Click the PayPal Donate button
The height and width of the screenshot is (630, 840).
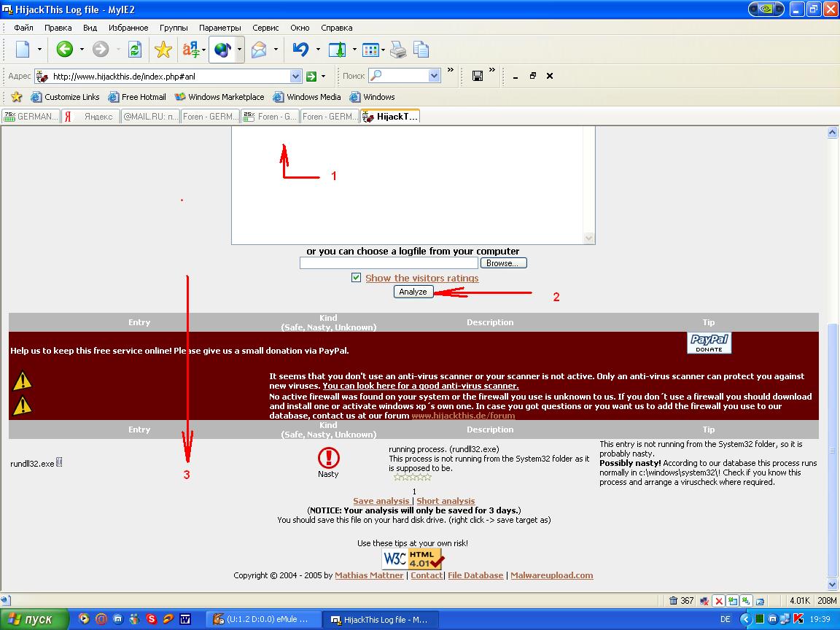[x=709, y=343]
